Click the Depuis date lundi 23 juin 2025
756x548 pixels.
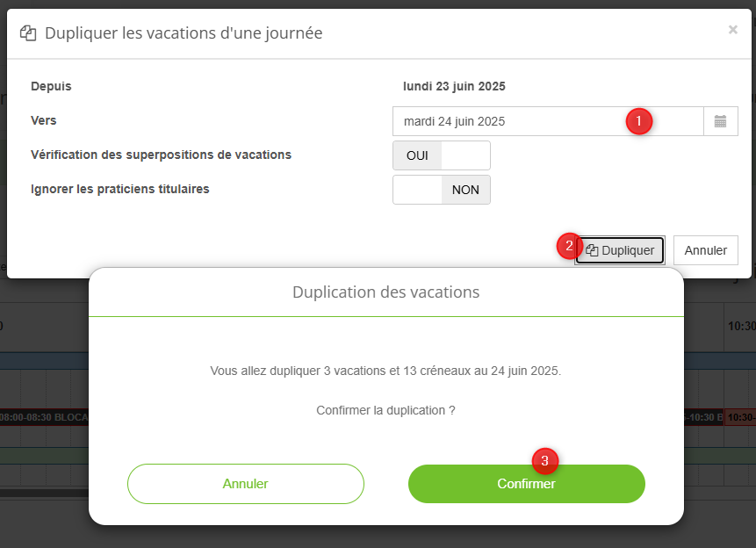[x=454, y=86]
